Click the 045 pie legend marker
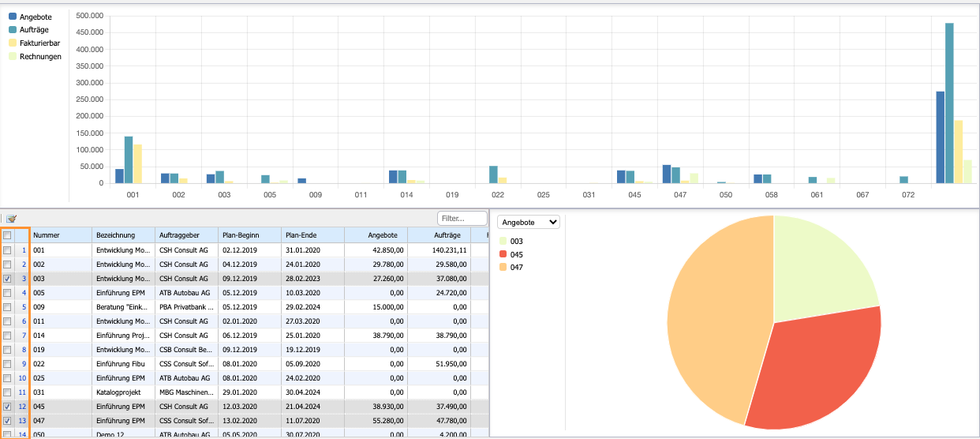Screen dimensions: 980x439 (x=504, y=254)
